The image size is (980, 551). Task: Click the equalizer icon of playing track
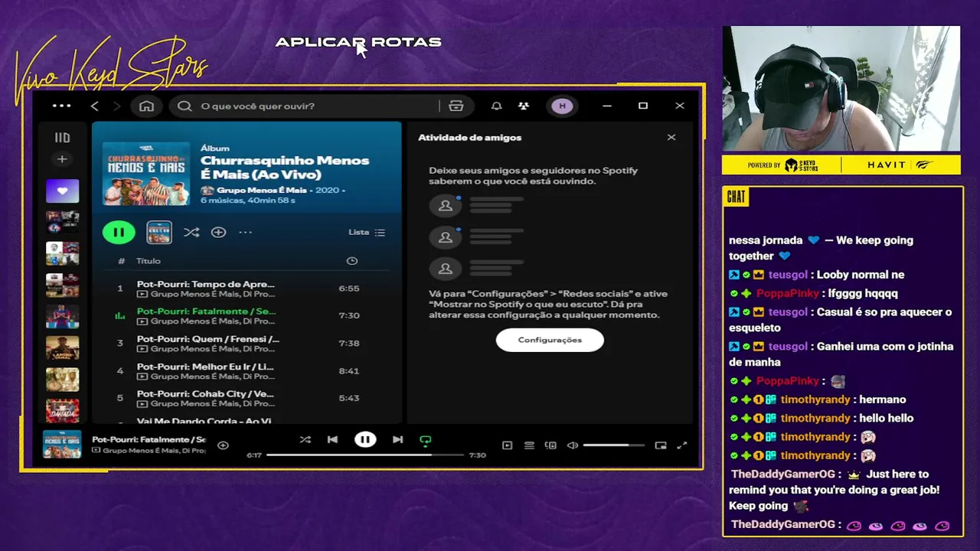119,315
